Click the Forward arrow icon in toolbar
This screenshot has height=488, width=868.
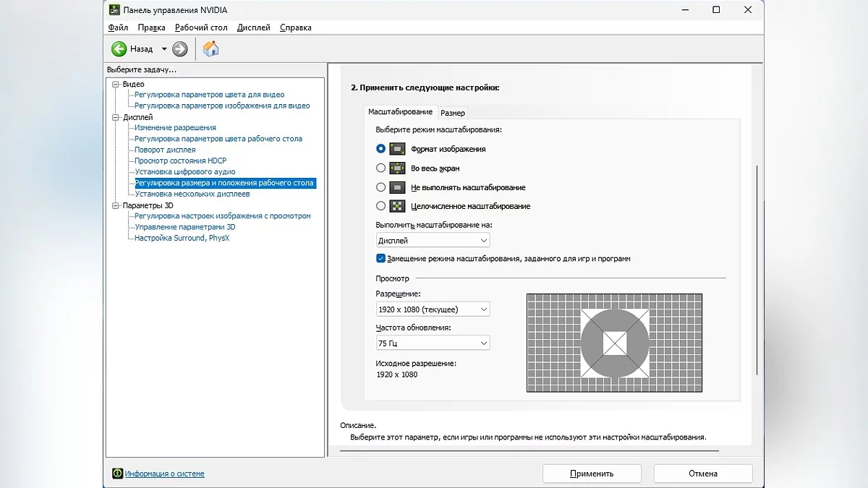point(180,49)
